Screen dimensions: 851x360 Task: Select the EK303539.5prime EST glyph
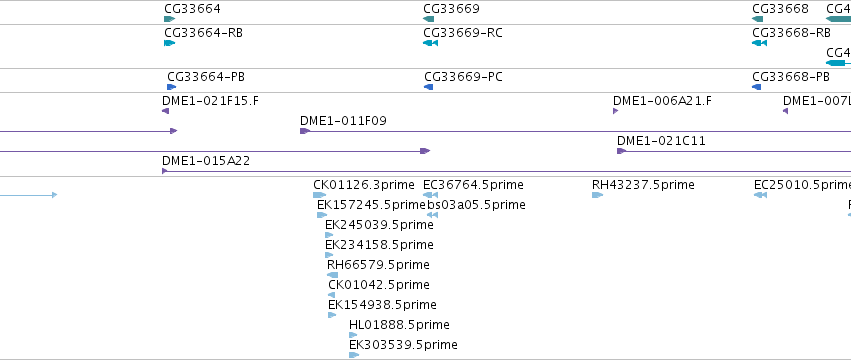coord(354,355)
